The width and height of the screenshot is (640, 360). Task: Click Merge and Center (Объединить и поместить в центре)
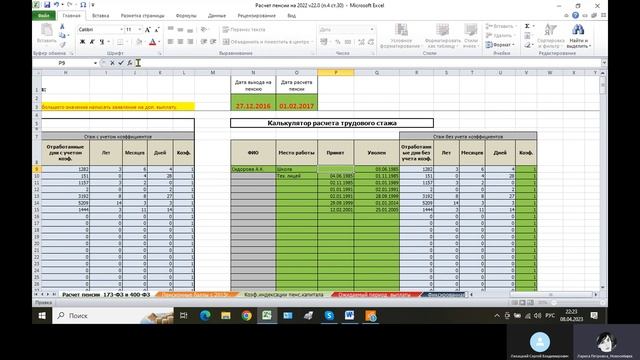click(267, 42)
